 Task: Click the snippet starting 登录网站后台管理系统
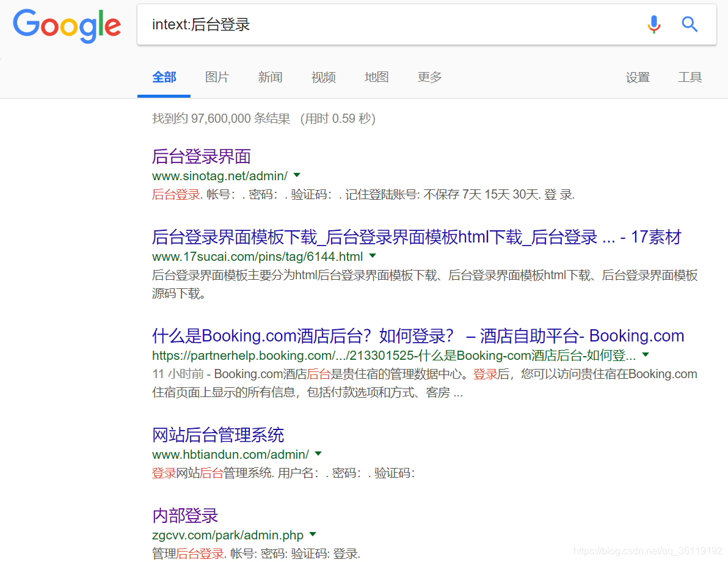pos(283,473)
